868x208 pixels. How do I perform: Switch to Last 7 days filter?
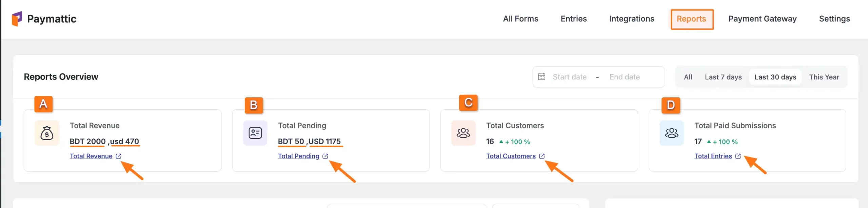coord(723,77)
